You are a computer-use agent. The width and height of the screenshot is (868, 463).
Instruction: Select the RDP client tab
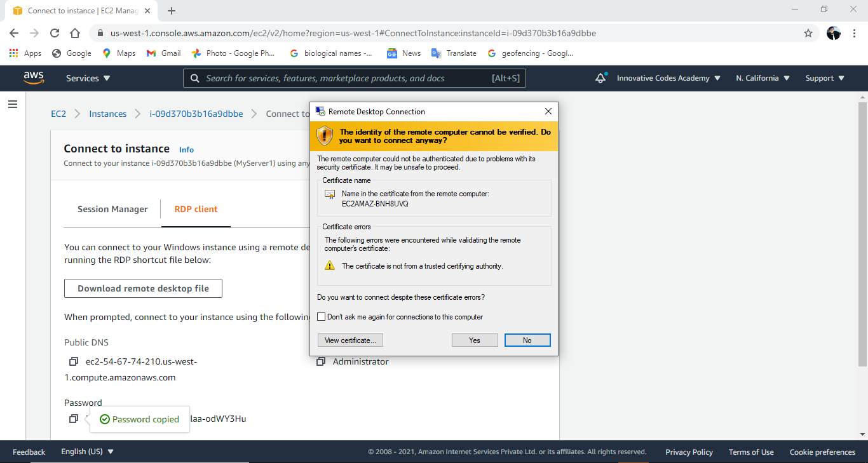click(x=196, y=209)
